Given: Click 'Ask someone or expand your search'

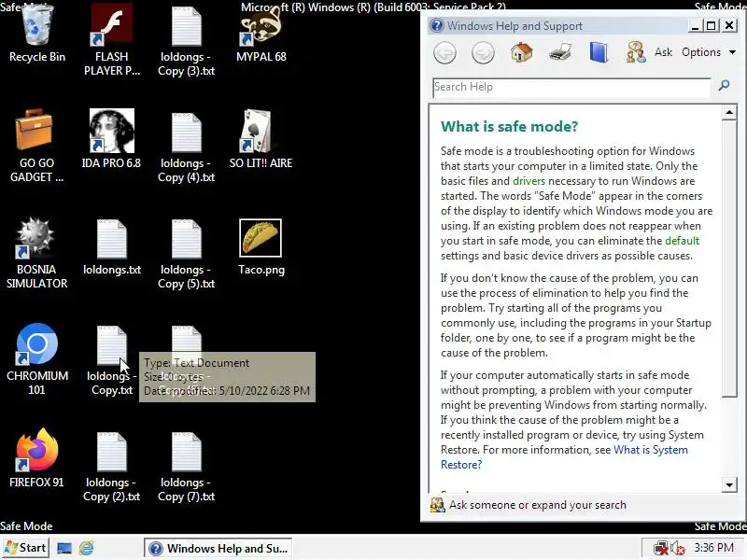Looking at the screenshot, I should pos(538,505).
